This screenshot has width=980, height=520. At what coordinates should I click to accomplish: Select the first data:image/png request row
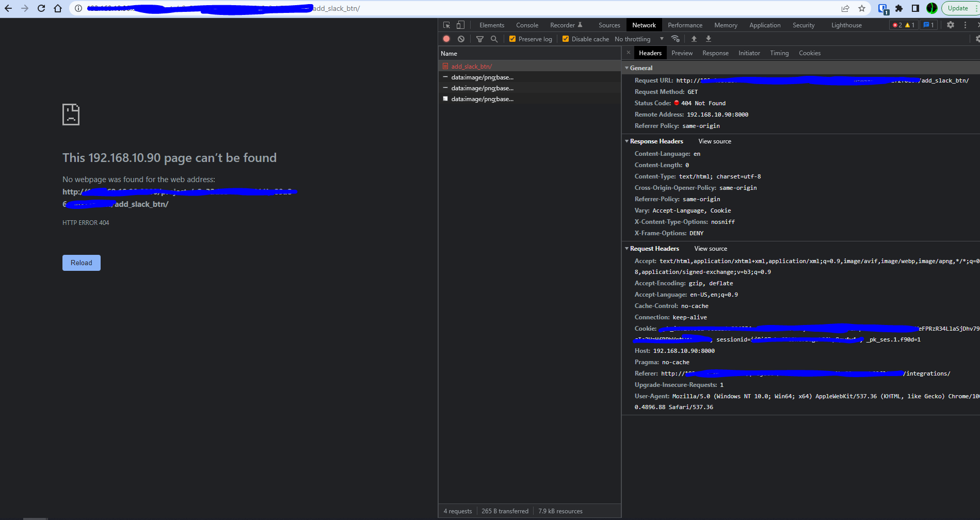click(529, 77)
